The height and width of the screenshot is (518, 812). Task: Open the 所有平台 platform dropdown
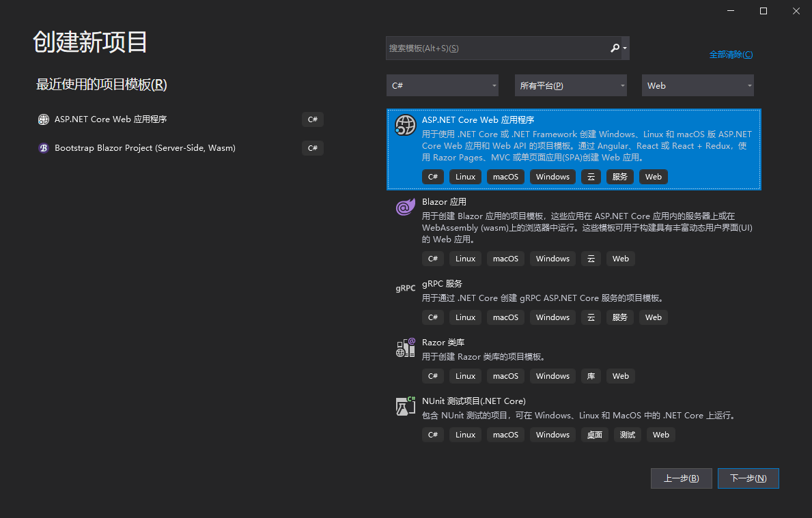click(x=571, y=85)
